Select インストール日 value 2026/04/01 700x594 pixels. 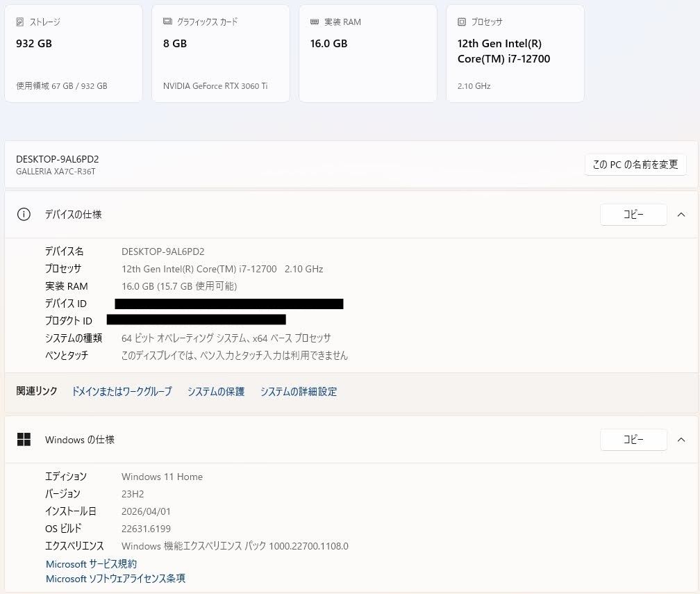(146, 511)
